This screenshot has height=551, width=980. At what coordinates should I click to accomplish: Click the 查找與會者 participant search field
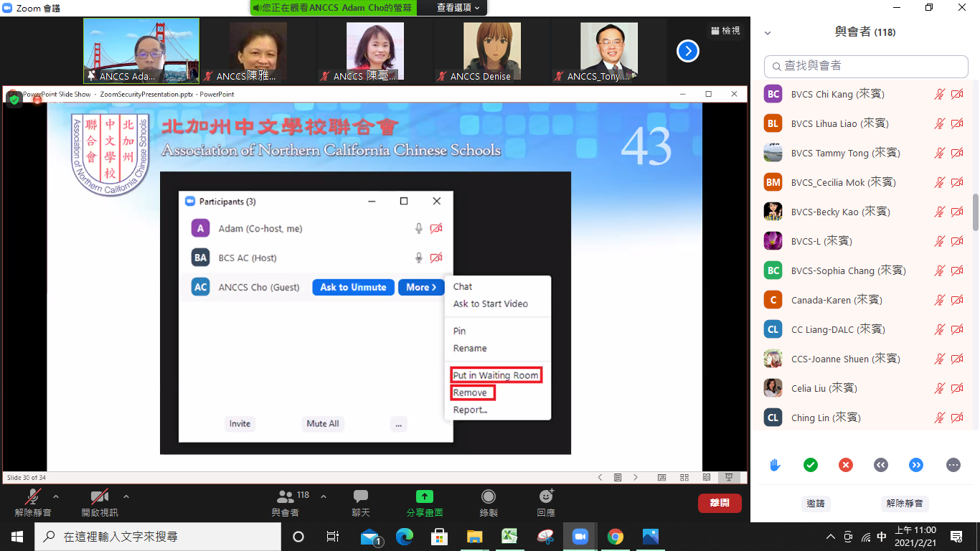tap(865, 66)
